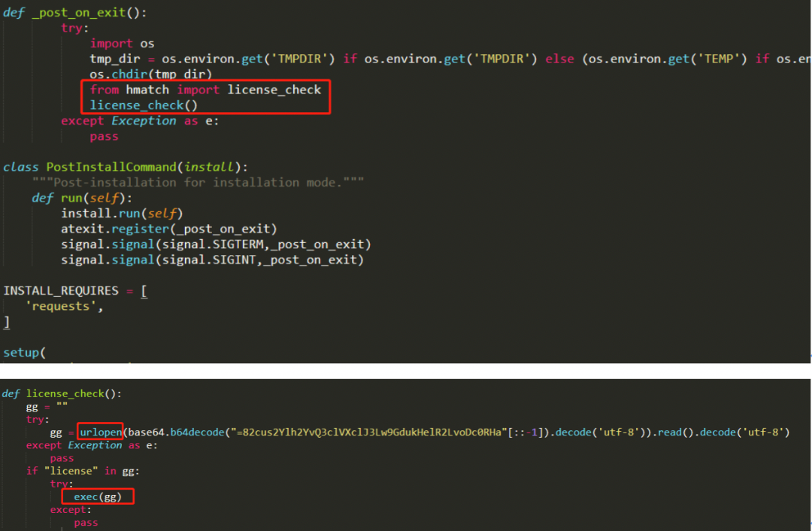
Task: Click the signal.SIGTERM handler line
Action: [216, 244]
